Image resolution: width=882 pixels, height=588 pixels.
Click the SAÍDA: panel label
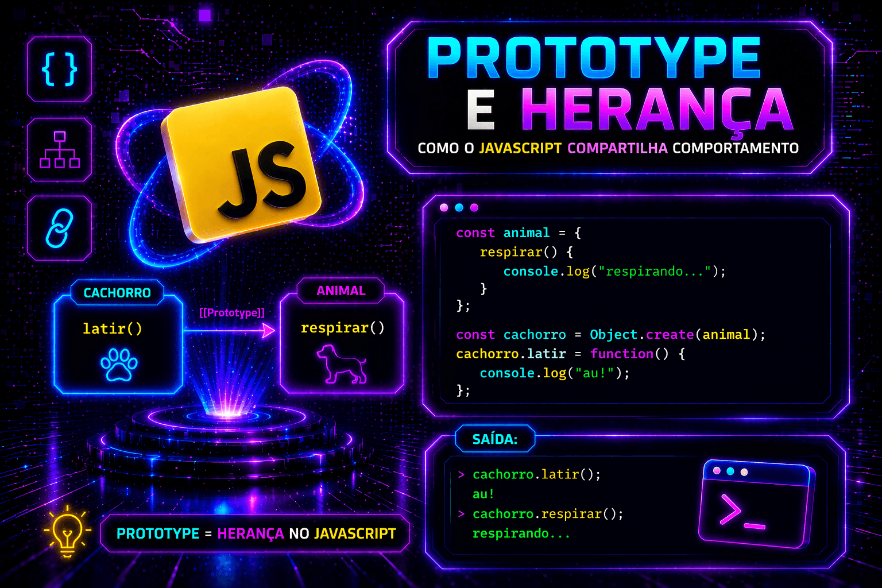click(495, 439)
